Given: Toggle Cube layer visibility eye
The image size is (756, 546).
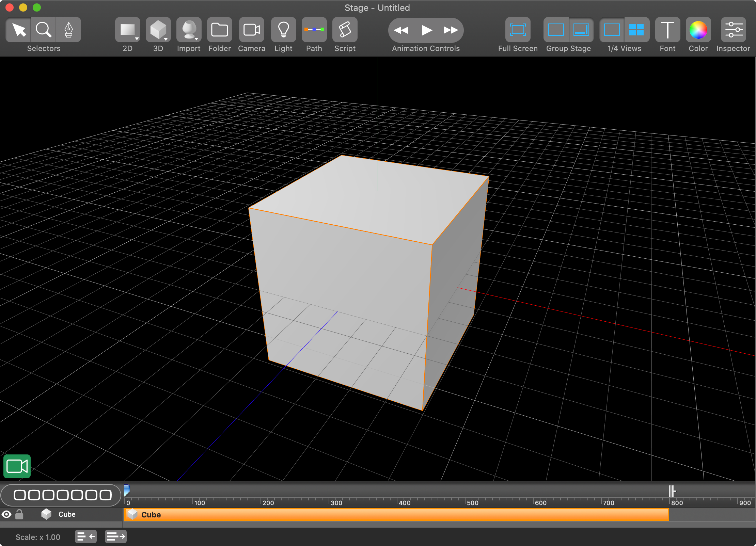Looking at the screenshot, I should pyautogui.click(x=6, y=514).
